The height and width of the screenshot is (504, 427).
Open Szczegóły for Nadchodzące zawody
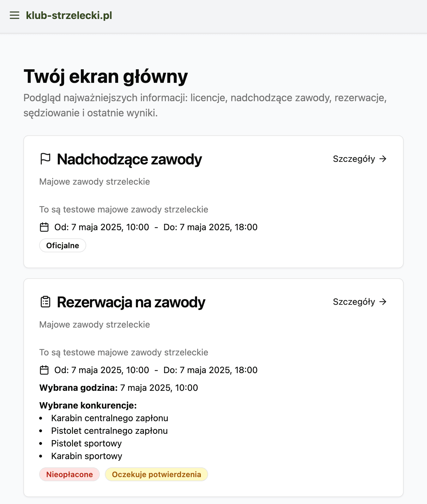point(354,159)
